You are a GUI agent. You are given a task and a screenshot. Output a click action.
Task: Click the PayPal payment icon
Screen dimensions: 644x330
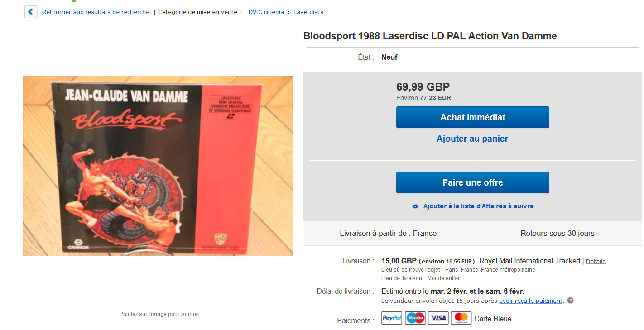point(392,318)
